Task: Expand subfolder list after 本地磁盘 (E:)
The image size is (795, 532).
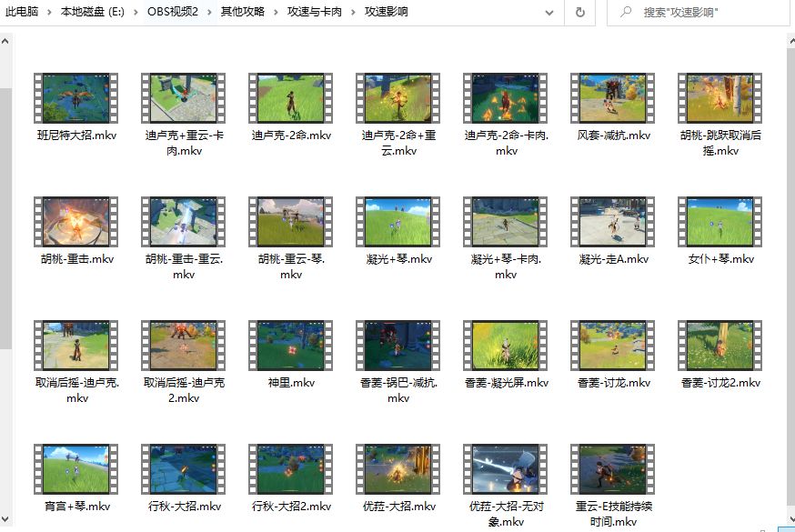Action: [x=136, y=12]
